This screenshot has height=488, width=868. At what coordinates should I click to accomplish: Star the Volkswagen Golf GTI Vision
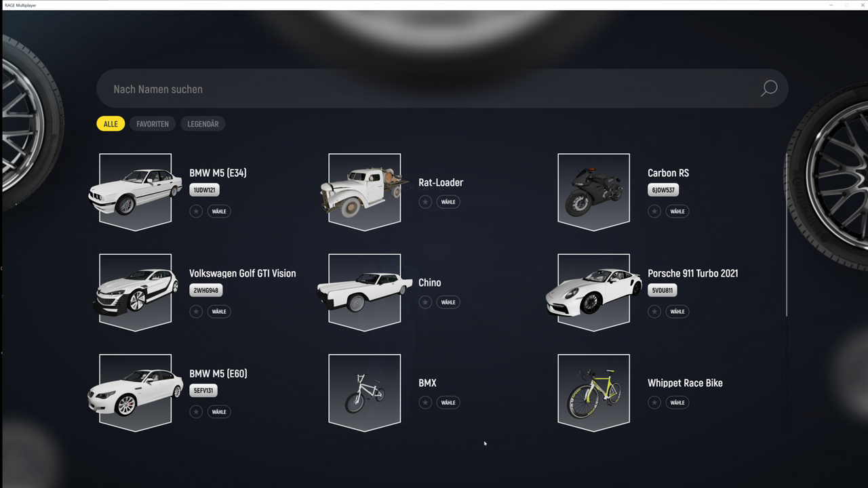pyautogui.click(x=196, y=312)
